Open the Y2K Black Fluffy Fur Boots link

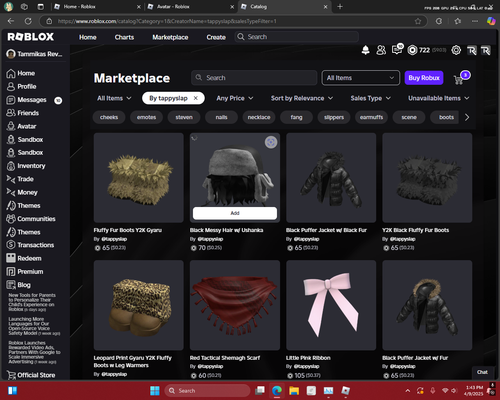coord(415,230)
